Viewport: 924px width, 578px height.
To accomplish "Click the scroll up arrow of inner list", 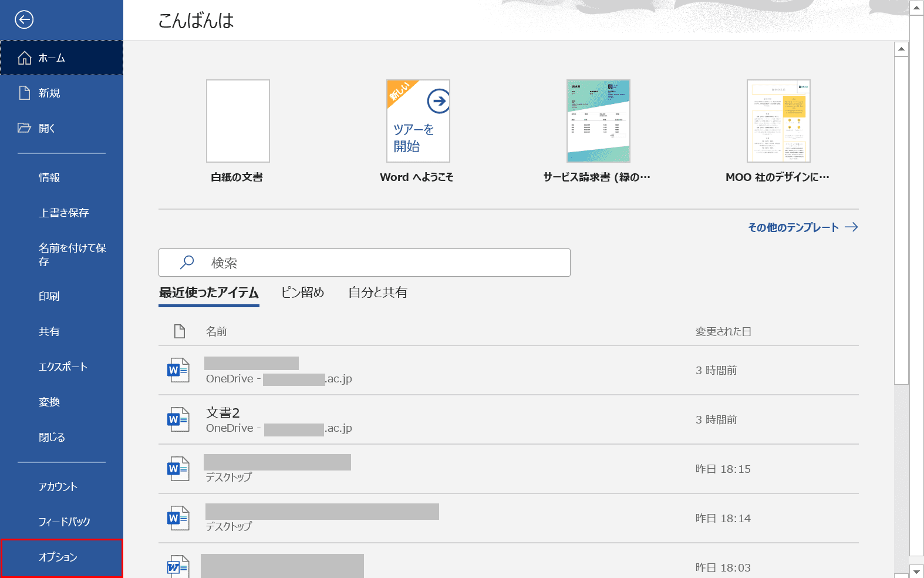I will click(x=901, y=49).
